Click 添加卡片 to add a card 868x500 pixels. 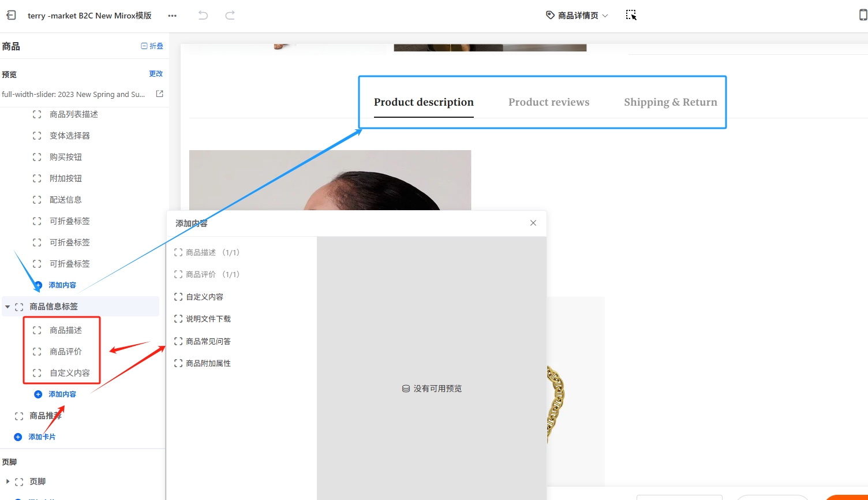(x=42, y=437)
